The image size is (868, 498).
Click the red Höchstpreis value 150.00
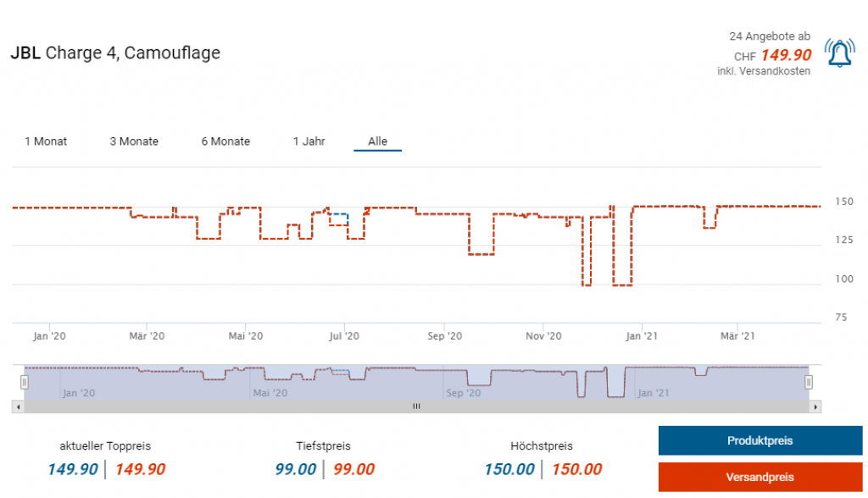click(x=576, y=469)
